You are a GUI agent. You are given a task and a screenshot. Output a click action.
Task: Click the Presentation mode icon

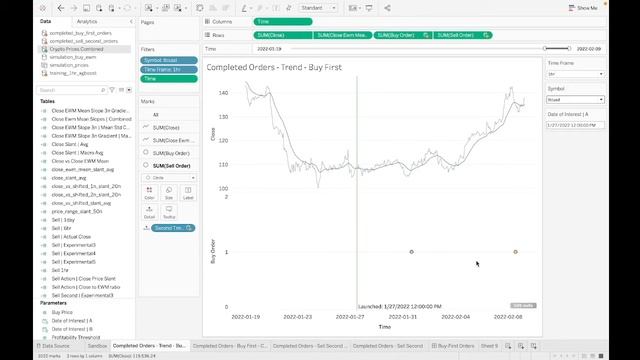[369, 8]
